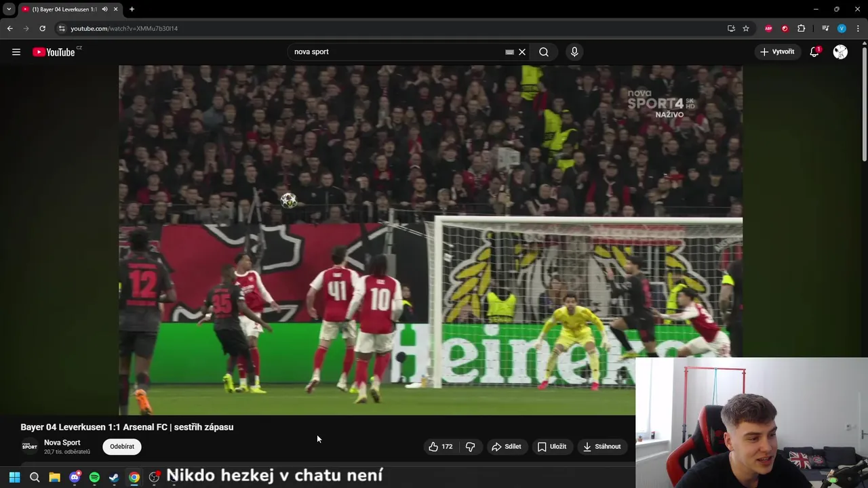Save the video with Uložit
Image resolution: width=868 pixels, height=488 pixels.
pos(552,447)
